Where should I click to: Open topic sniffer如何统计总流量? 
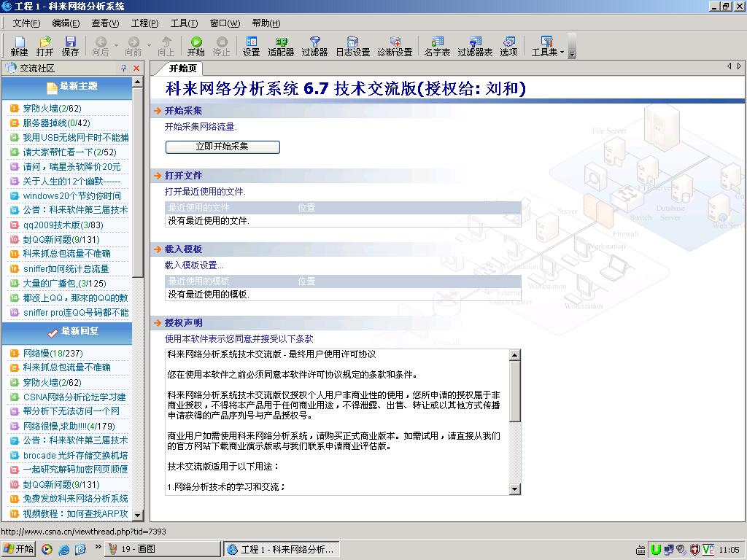[66, 268]
